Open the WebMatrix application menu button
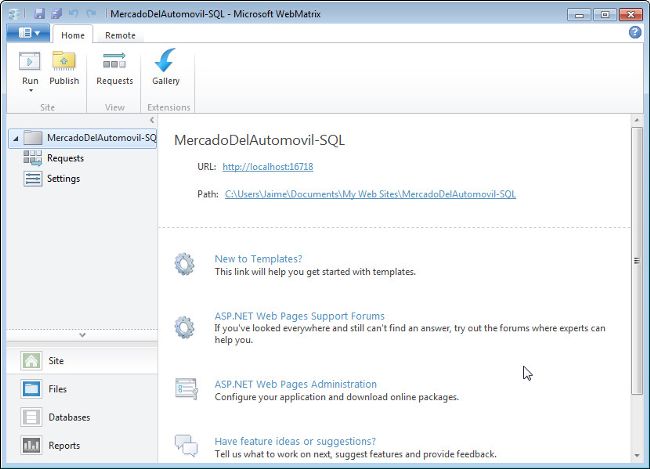Screen dimensions: 650x469 click(28, 33)
